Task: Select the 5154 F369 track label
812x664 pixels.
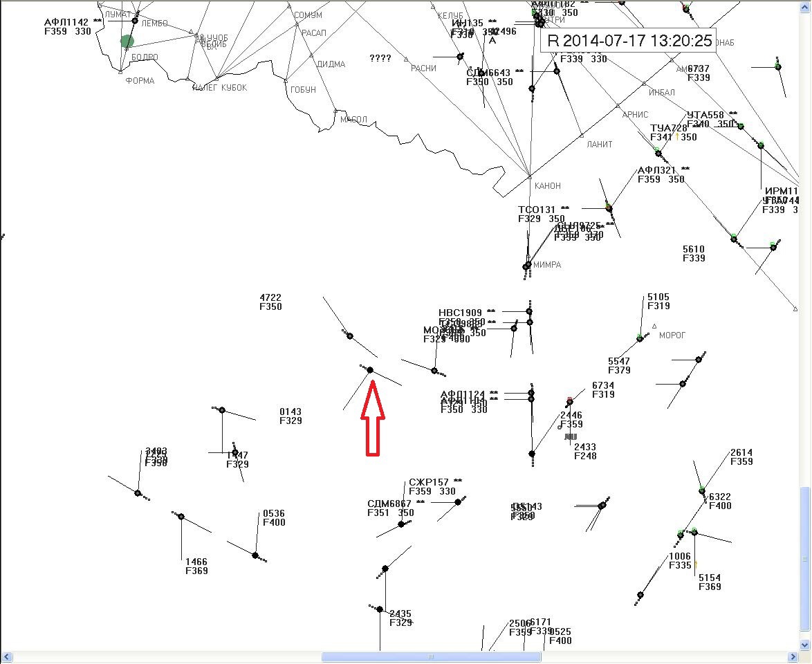Action: [x=710, y=582]
